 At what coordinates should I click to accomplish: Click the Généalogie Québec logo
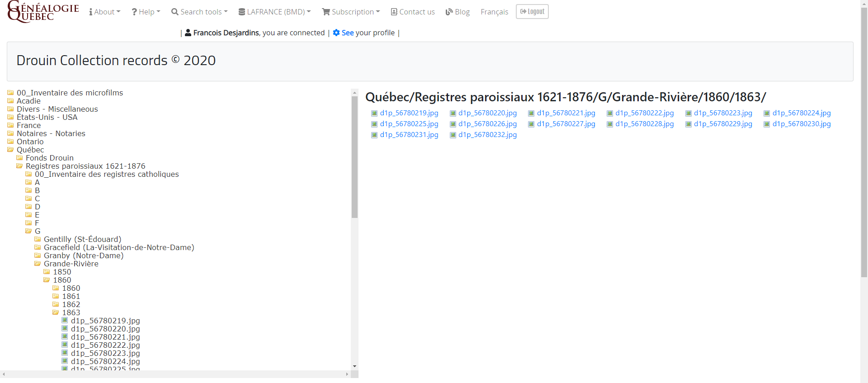43,11
